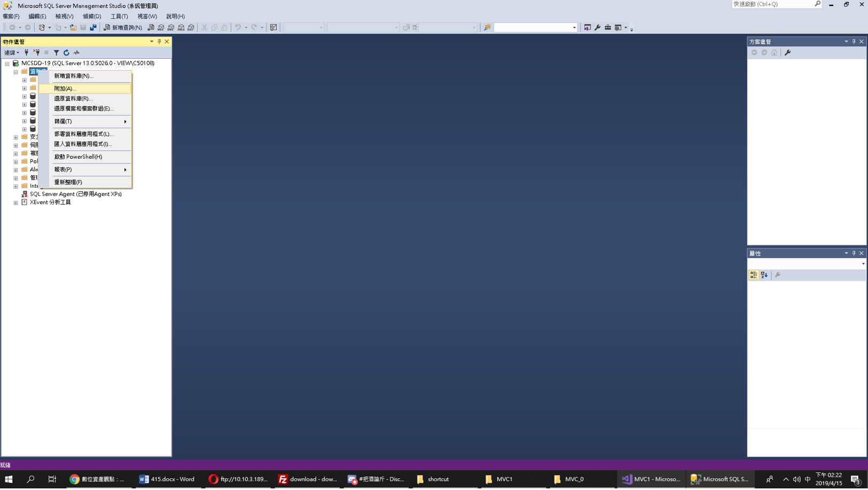
Task: Click the Refresh icon in Object Explorer
Action: (x=66, y=52)
